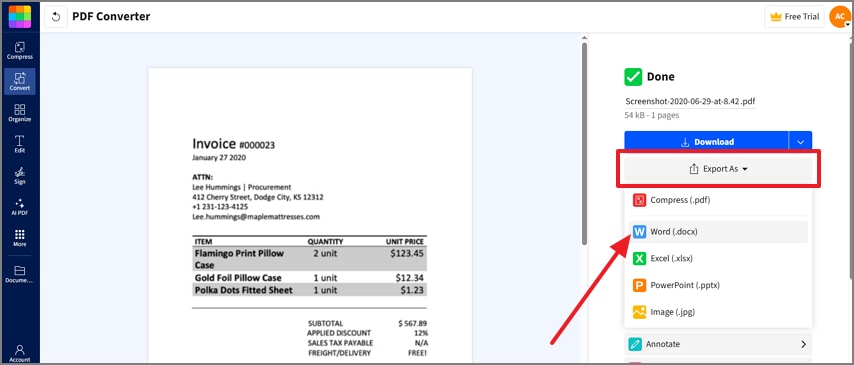854x365 pixels.
Task: Click the PDF Converter title
Action: click(111, 16)
